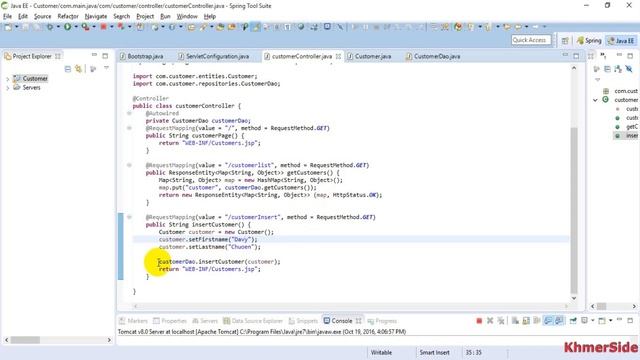The width and height of the screenshot is (640, 360).
Task: Close the customerController.java tab
Action: (x=338, y=56)
